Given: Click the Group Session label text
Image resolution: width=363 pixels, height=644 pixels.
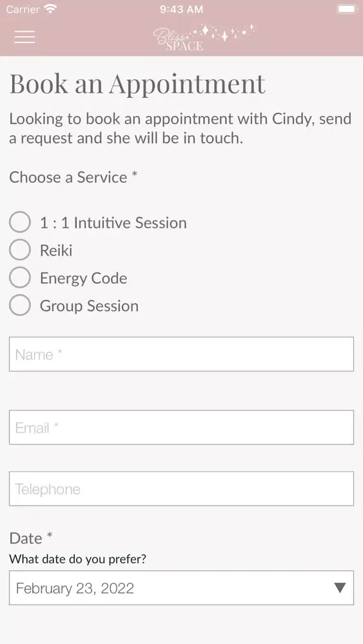Looking at the screenshot, I should [x=89, y=306].
